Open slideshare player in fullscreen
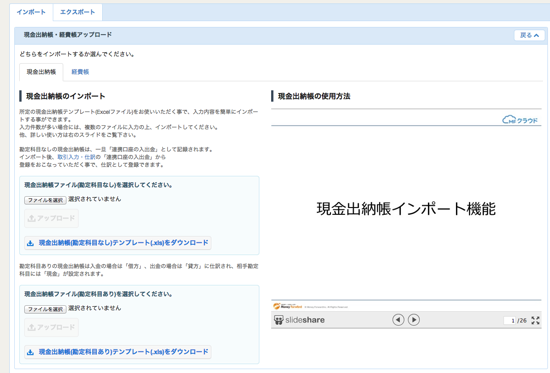Screen dimensions: 550x373 pyautogui.click(x=535, y=320)
